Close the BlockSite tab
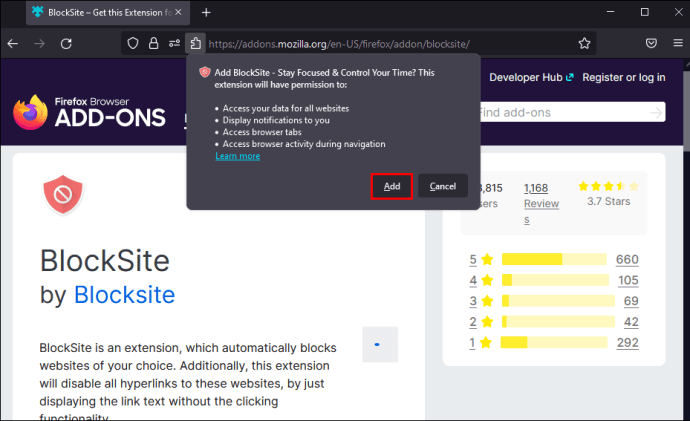The height and width of the screenshot is (421, 690). click(x=178, y=12)
